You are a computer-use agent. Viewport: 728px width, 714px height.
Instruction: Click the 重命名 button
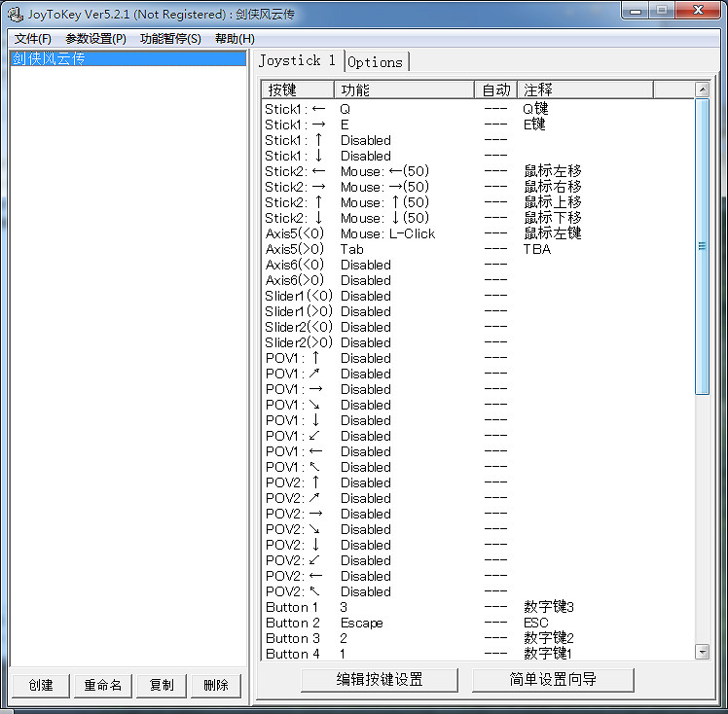pyautogui.click(x=102, y=685)
